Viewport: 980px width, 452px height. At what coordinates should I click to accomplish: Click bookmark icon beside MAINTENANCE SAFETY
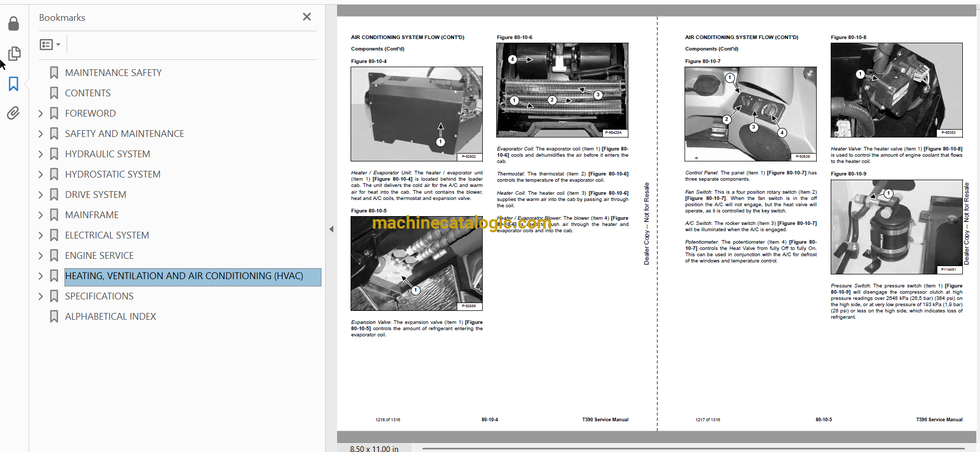[x=54, y=72]
